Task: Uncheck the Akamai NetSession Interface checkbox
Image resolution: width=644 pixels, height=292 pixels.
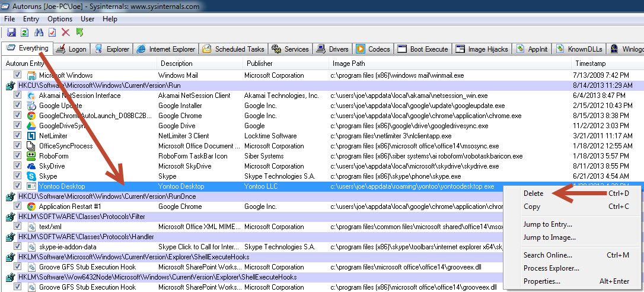Action: coord(17,95)
